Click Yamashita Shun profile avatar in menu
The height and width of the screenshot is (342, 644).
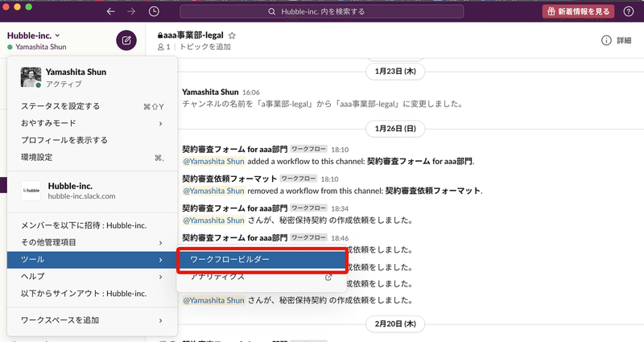(x=31, y=77)
